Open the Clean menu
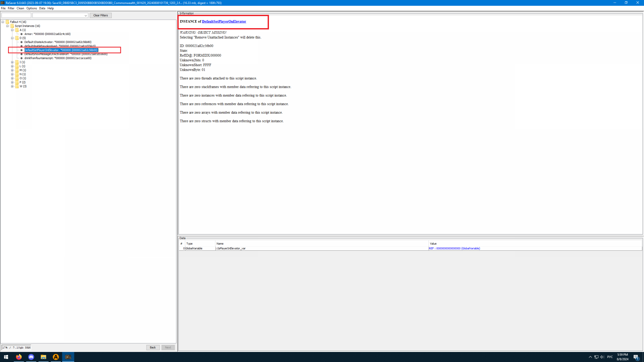Image resolution: width=644 pixels, height=362 pixels. (20, 8)
